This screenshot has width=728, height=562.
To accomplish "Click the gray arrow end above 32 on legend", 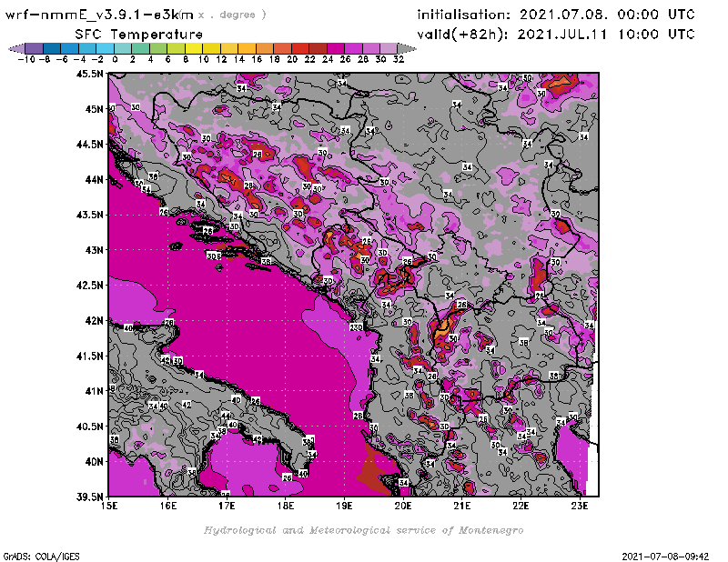I will pos(406,48).
